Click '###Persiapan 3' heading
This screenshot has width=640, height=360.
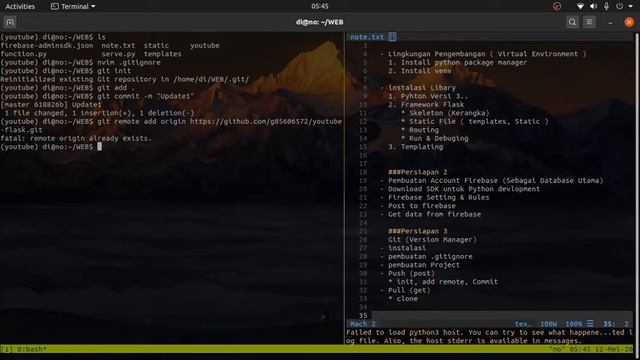click(418, 231)
